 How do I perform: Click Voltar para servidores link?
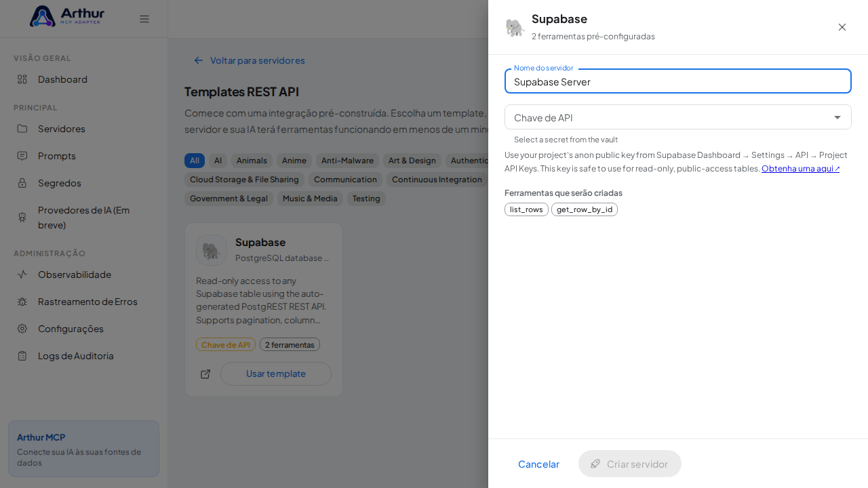[x=249, y=60]
